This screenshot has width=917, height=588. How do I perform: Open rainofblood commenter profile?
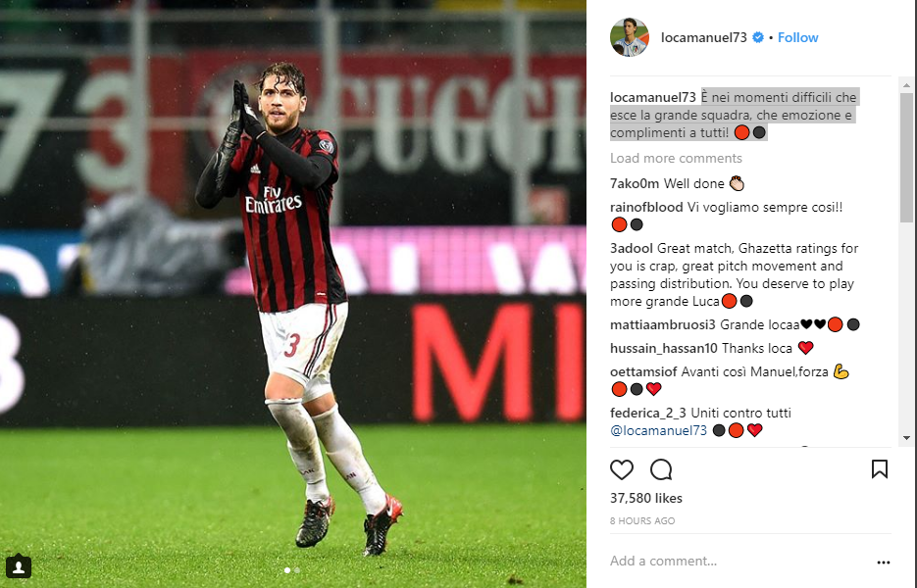click(646, 207)
